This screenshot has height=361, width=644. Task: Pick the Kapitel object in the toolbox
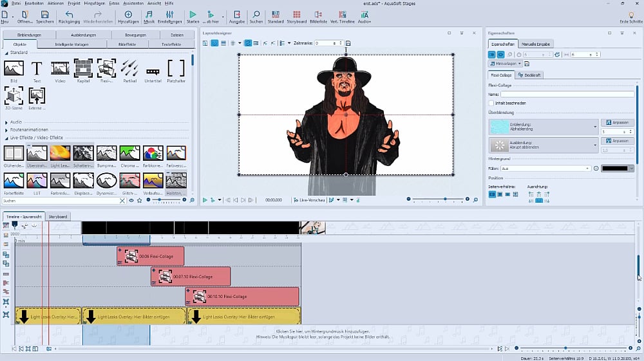(x=83, y=69)
